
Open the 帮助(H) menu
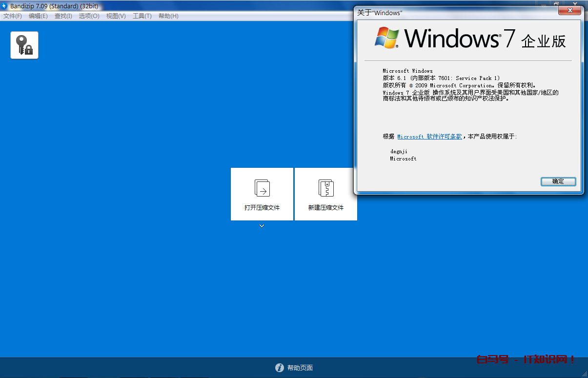(x=168, y=16)
